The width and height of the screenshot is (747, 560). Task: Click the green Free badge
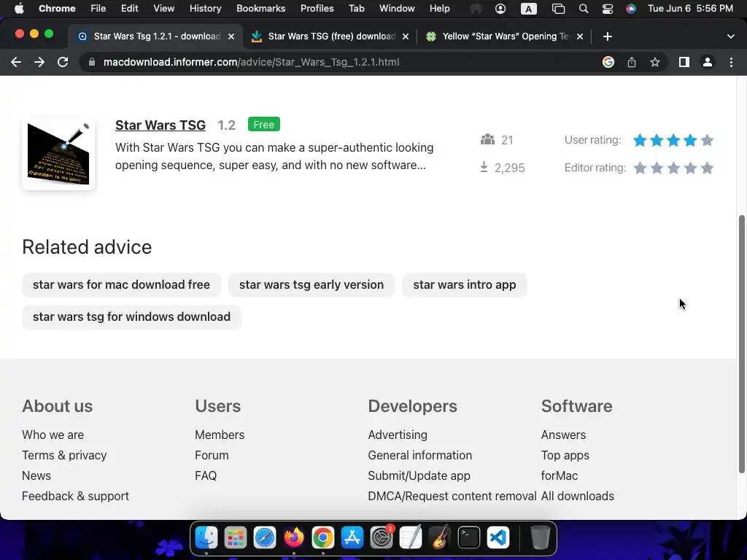pos(264,124)
